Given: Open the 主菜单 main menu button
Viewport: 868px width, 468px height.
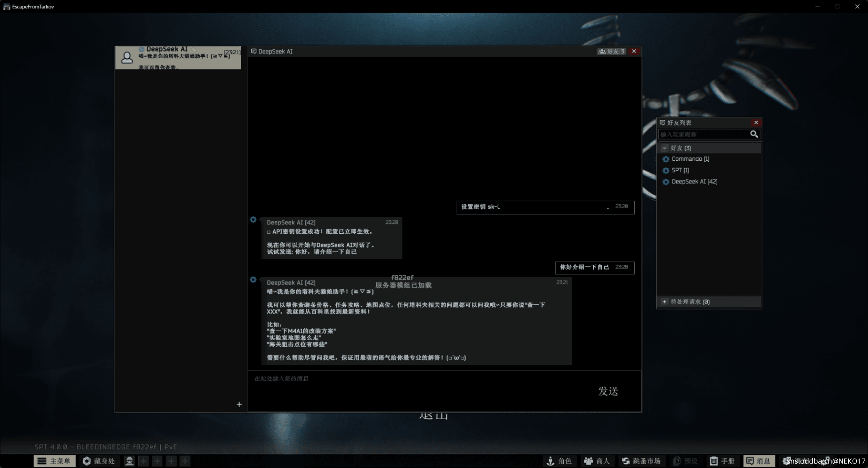Looking at the screenshot, I should [55, 461].
